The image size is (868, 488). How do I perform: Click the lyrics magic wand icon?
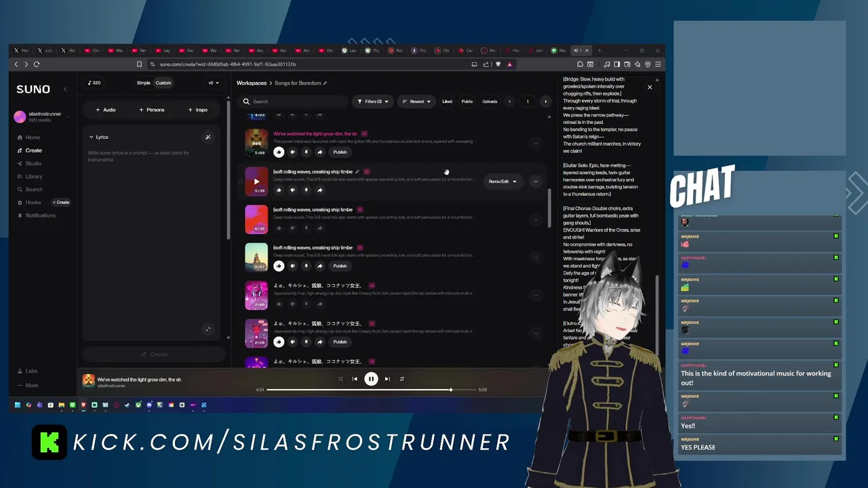tap(208, 137)
